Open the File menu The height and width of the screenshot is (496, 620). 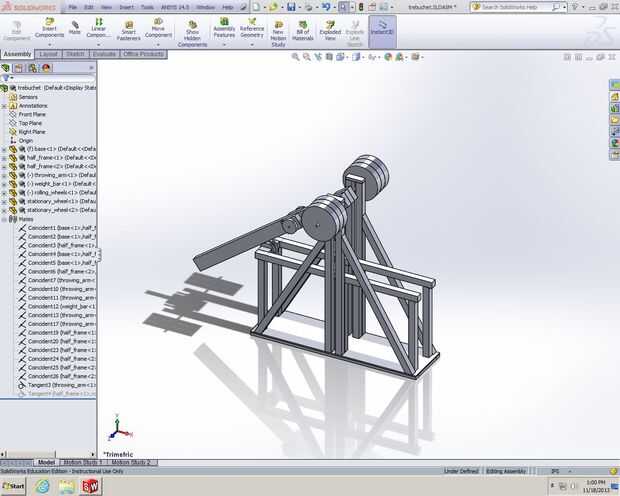[x=72, y=7]
